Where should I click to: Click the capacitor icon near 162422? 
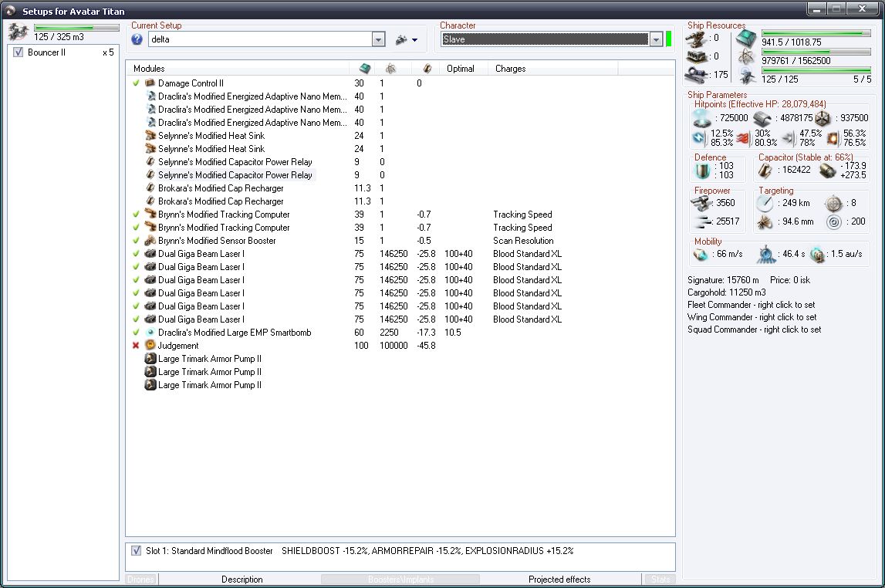pos(765,171)
